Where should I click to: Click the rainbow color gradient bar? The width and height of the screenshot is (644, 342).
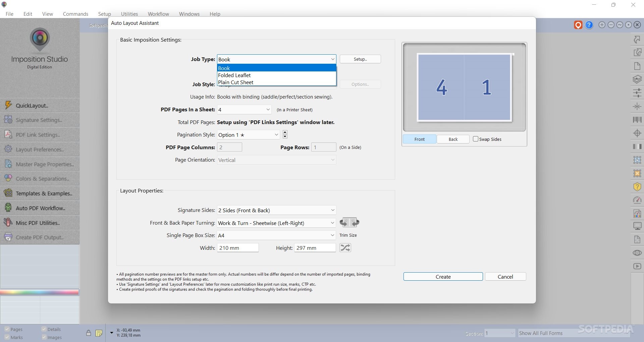click(x=40, y=292)
